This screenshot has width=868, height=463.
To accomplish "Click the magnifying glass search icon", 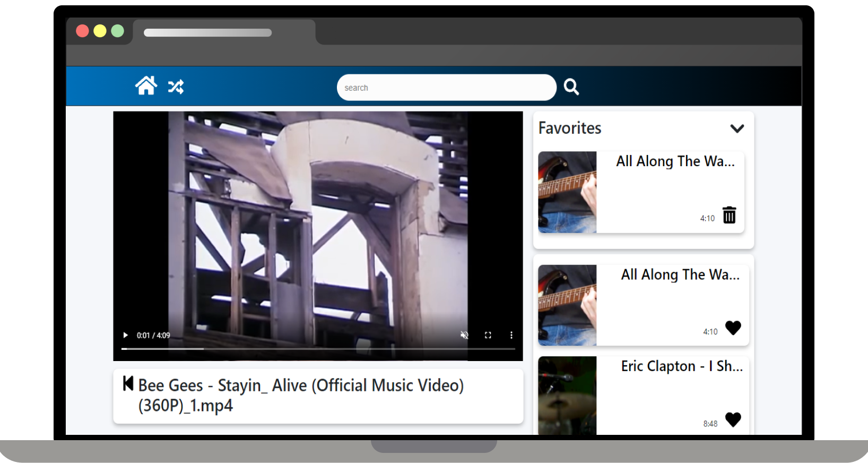I will 571,87.
